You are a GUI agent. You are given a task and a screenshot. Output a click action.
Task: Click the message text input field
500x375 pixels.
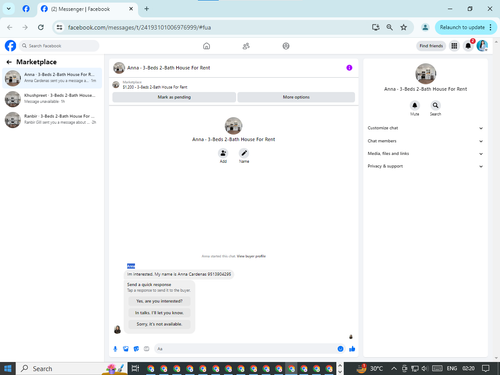(246, 349)
